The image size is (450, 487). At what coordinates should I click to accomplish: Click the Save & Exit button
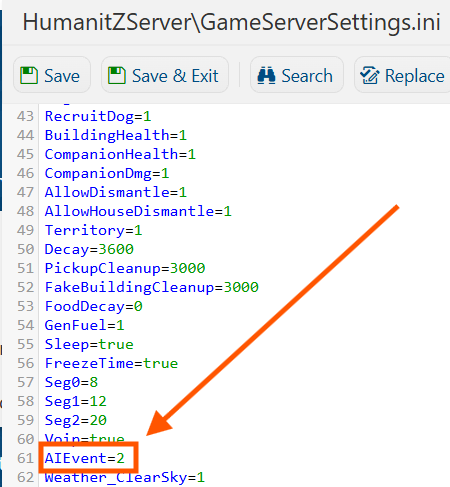pos(165,75)
